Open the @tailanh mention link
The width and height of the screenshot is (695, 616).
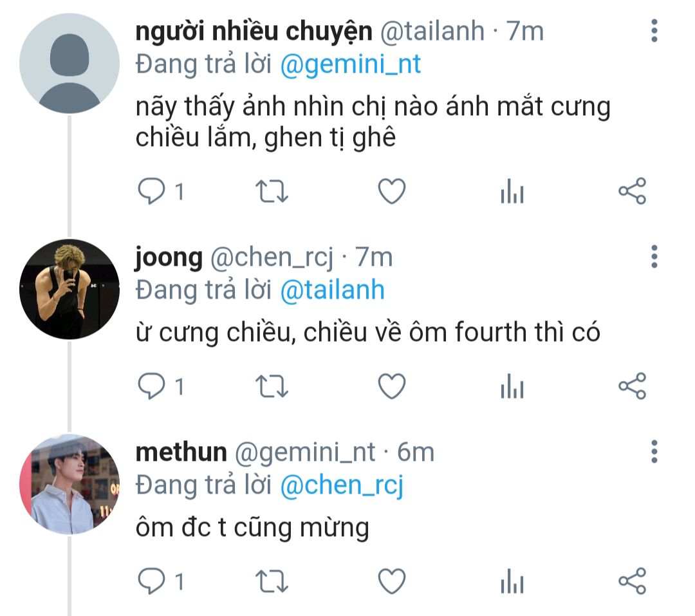[332, 290]
